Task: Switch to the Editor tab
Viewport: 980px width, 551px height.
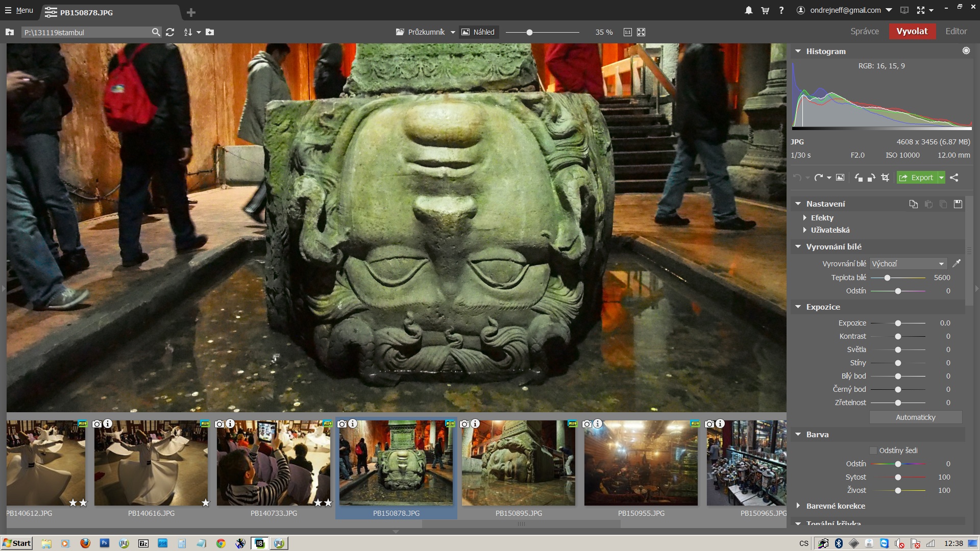Action: click(x=955, y=31)
